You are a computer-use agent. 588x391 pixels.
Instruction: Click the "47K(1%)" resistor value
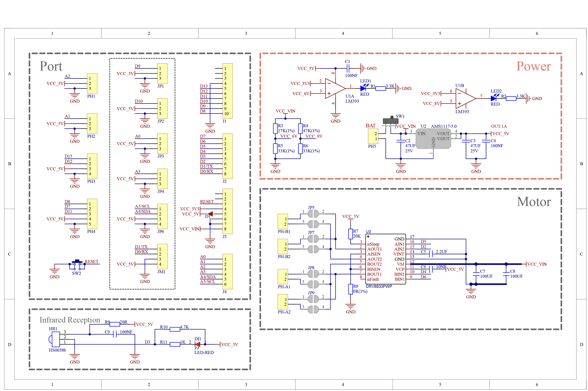[311, 131]
